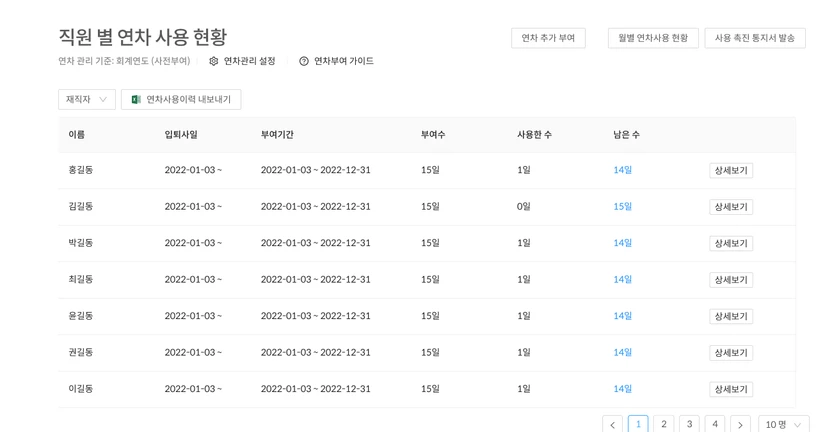Click the 부여수 column header
The image size is (825, 432).
pyautogui.click(x=433, y=135)
